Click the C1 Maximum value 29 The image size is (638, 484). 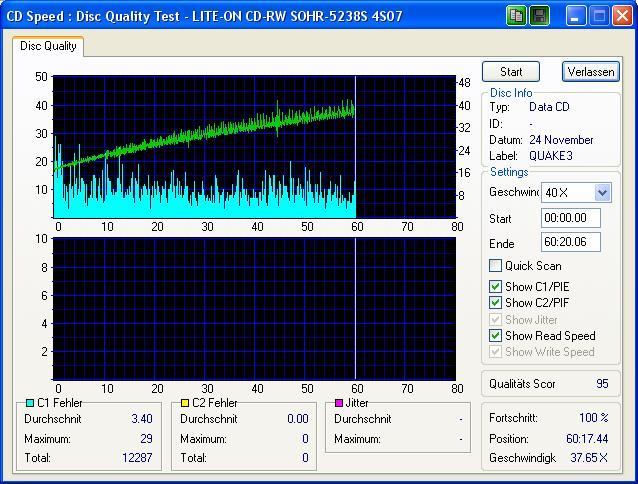click(146, 439)
